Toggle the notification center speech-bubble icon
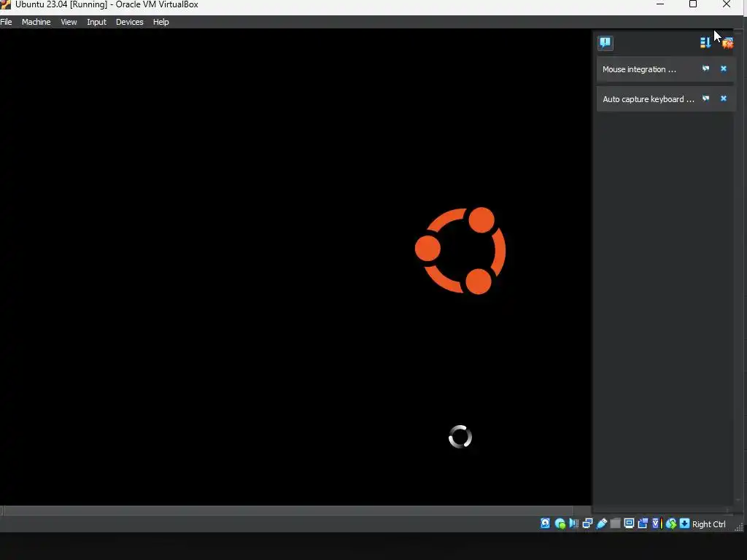Viewport: 747px width, 560px height. click(x=605, y=43)
